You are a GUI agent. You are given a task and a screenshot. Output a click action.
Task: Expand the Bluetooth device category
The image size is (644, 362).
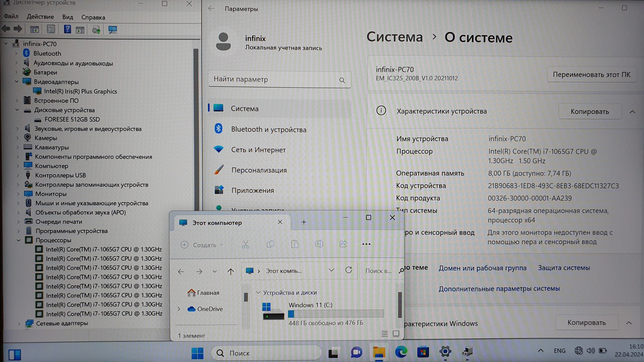tap(16, 53)
